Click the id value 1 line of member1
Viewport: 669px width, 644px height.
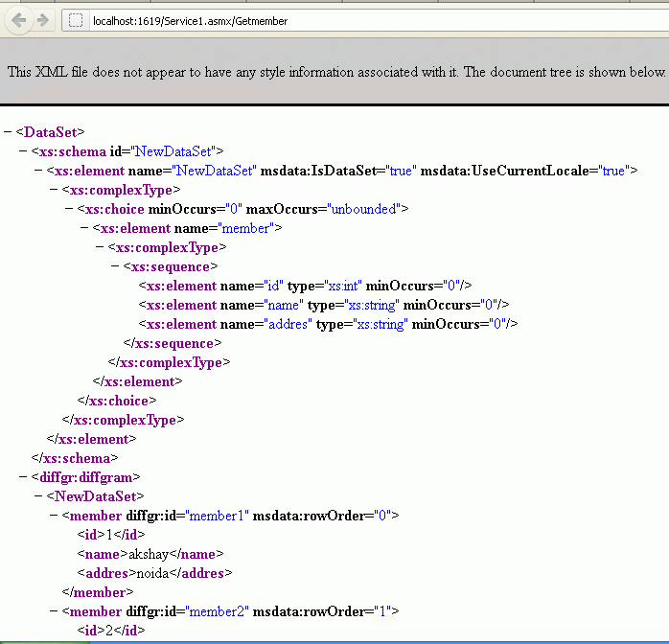(111, 535)
